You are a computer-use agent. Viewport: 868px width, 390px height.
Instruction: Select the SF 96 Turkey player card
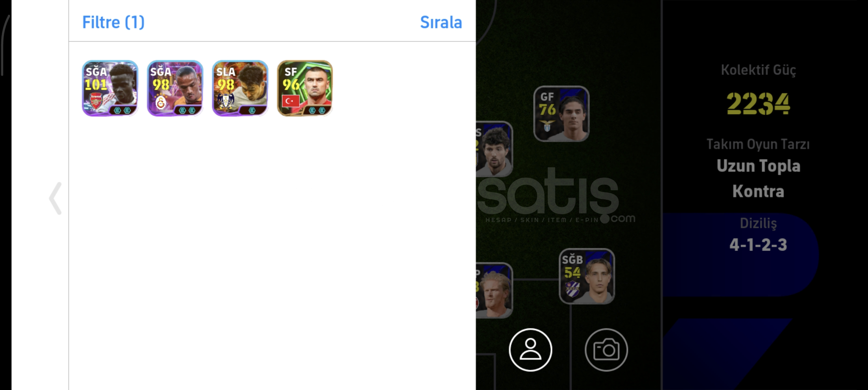[305, 88]
